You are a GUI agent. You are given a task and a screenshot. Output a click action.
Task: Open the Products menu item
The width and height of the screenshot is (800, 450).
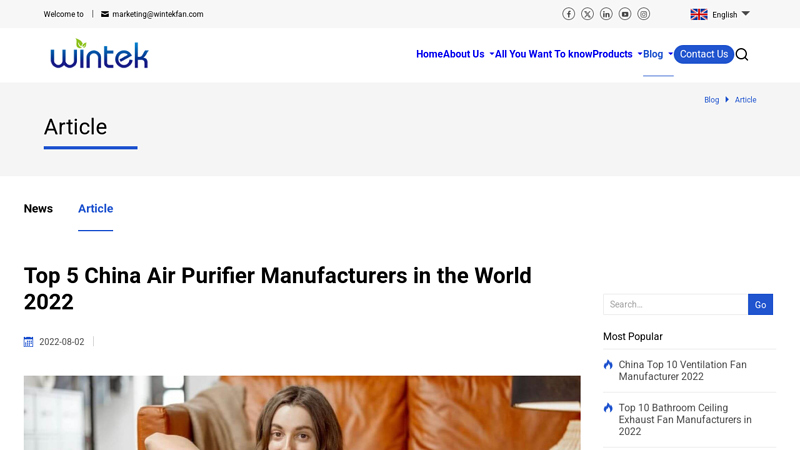[x=612, y=54]
